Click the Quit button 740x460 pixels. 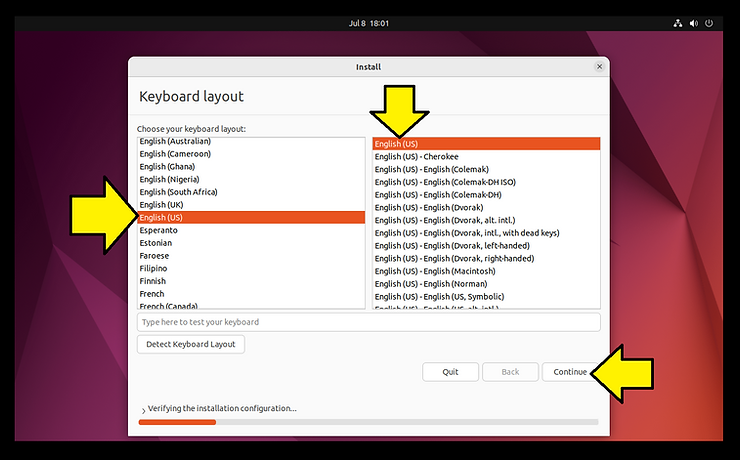pyautogui.click(x=450, y=372)
